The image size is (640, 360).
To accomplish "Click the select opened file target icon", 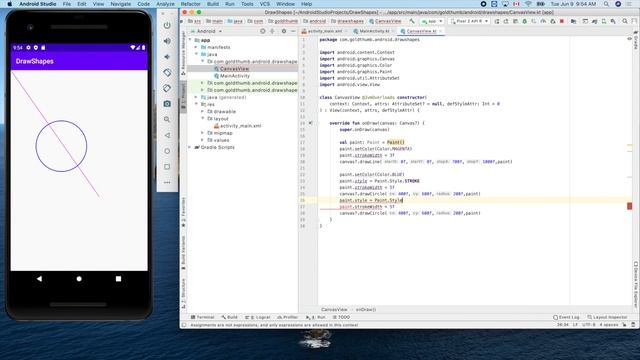I will (262, 31).
